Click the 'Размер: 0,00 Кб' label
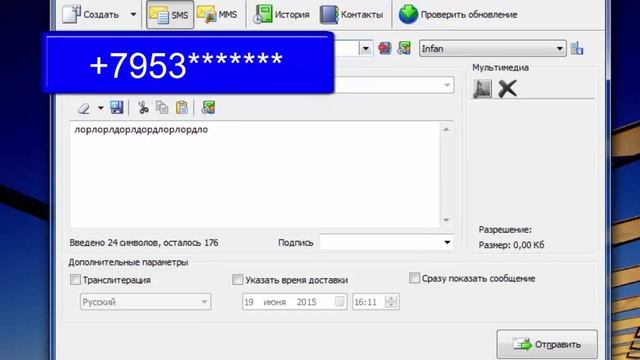This screenshot has height=360, width=640. (511, 245)
